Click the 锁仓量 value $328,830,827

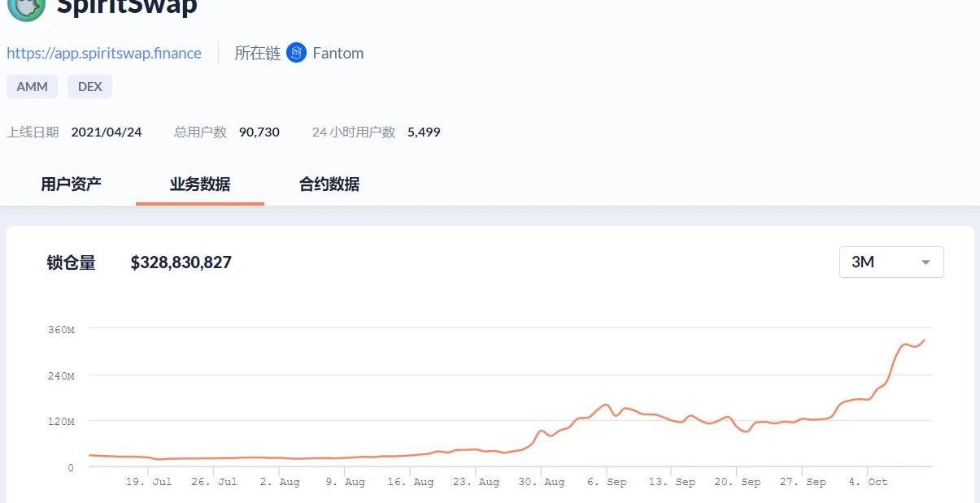pyautogui.click(x=181, y=262)
